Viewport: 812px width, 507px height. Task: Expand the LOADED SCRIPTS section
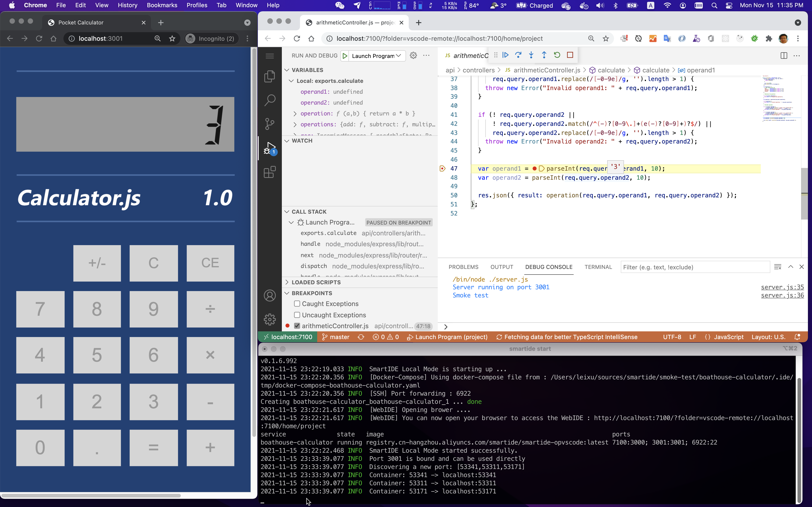pyautogui.click(x=316, y=282)
